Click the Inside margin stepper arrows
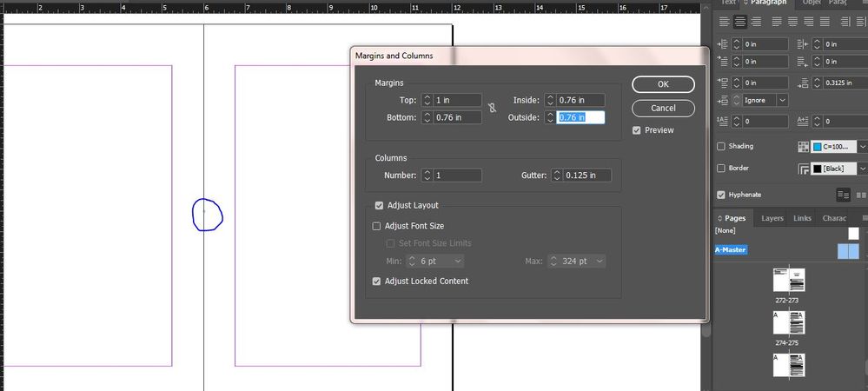 click(550, 100)
